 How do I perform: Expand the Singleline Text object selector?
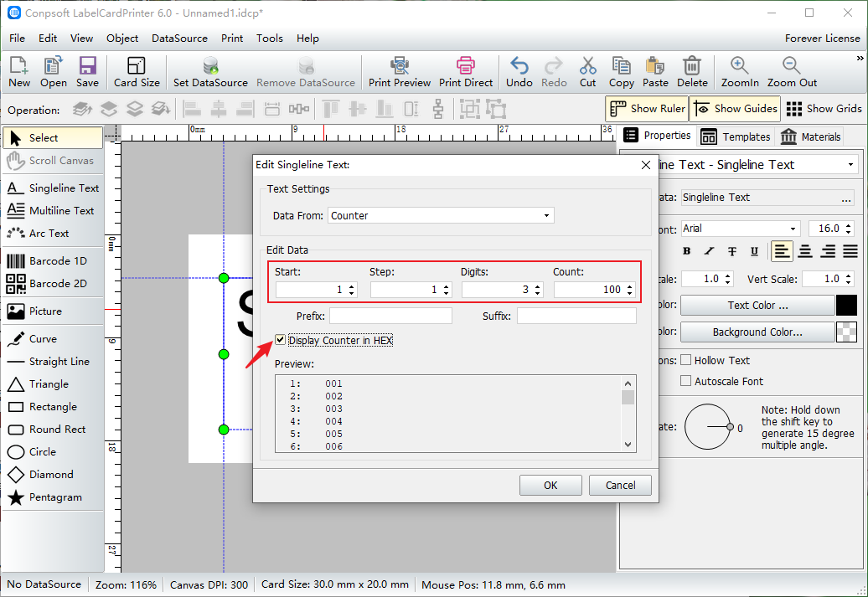[850, 165]
